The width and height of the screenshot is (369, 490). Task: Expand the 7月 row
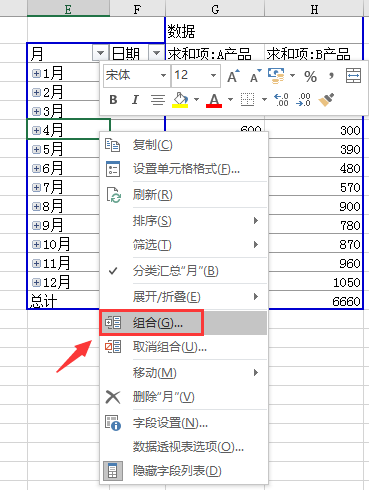36,187
